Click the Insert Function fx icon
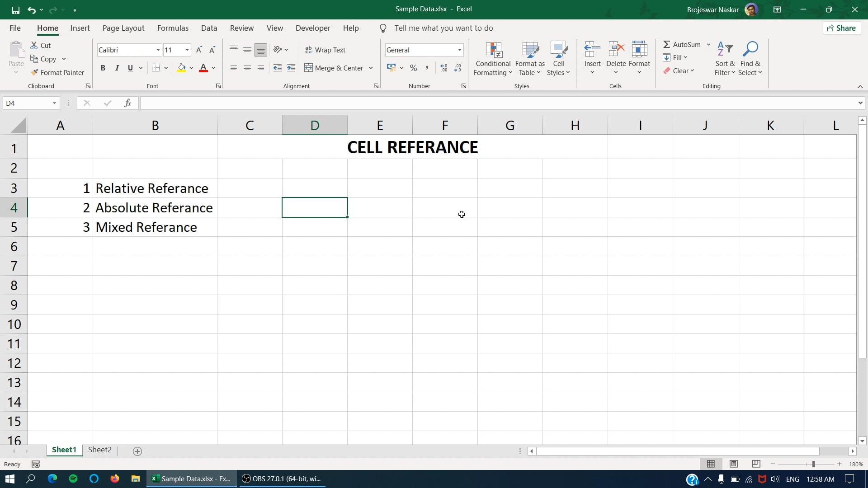The image size is (868, 488). coord(128,103)
